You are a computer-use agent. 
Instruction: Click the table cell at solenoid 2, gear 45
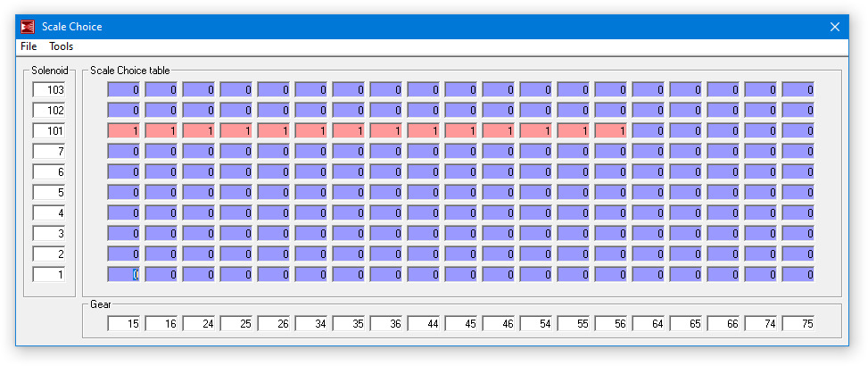point(461,254)
